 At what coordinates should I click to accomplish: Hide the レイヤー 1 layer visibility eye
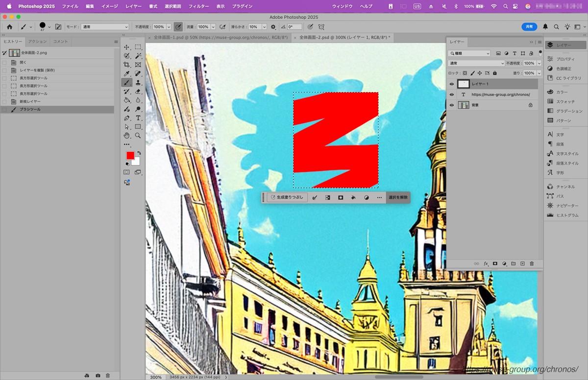point(452,84)
